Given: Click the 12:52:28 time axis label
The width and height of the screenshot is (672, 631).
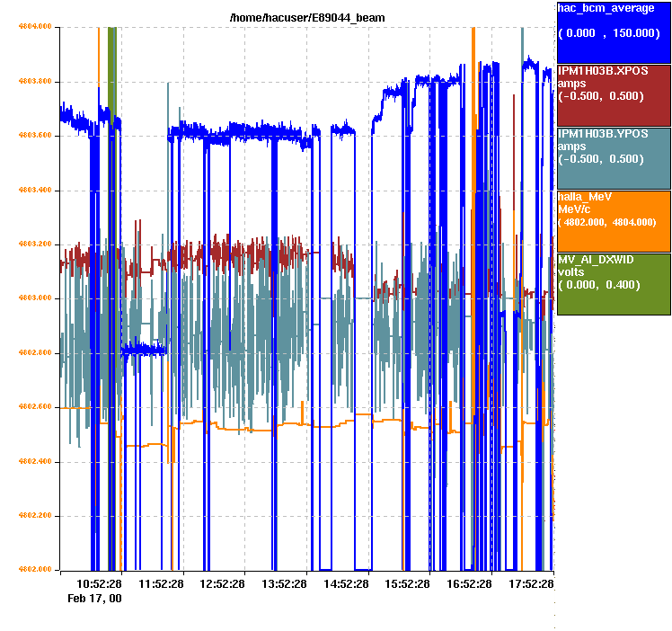Looking at the screenshot, I should [222, 583].
